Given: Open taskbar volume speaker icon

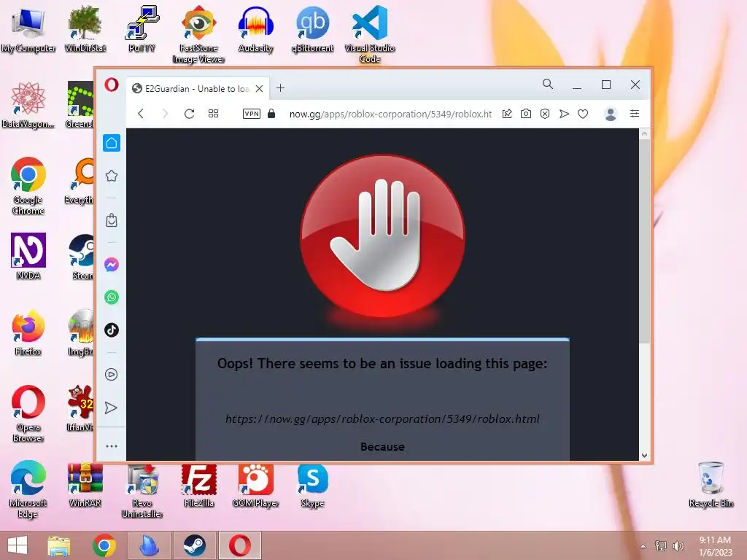Looking at the screenshot, I should [678, 546].
